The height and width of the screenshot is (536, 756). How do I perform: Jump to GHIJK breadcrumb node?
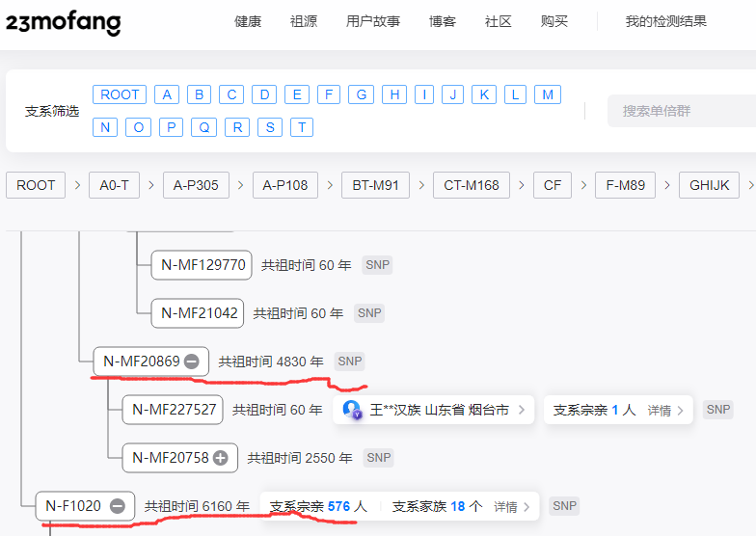pos(710,185)
